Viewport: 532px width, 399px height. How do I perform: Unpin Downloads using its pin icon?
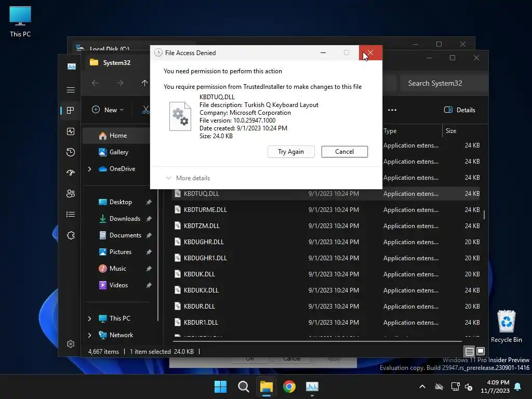pos(149,219)
